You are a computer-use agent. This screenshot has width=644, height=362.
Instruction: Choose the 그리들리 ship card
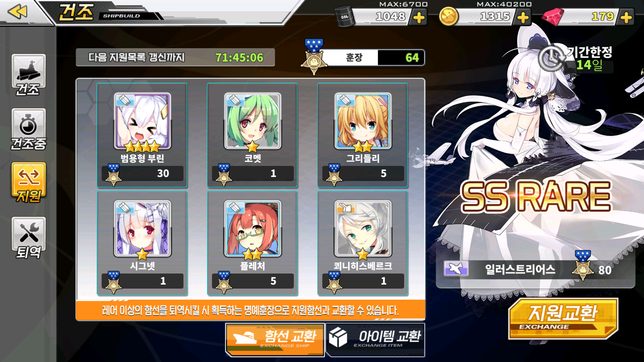pyautogui.click(x=363, y=135)
